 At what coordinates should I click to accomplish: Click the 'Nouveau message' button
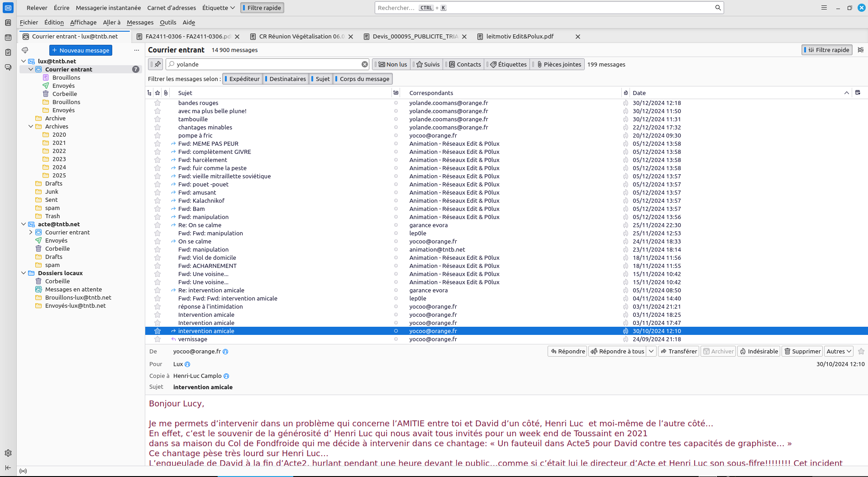[81, 50]
